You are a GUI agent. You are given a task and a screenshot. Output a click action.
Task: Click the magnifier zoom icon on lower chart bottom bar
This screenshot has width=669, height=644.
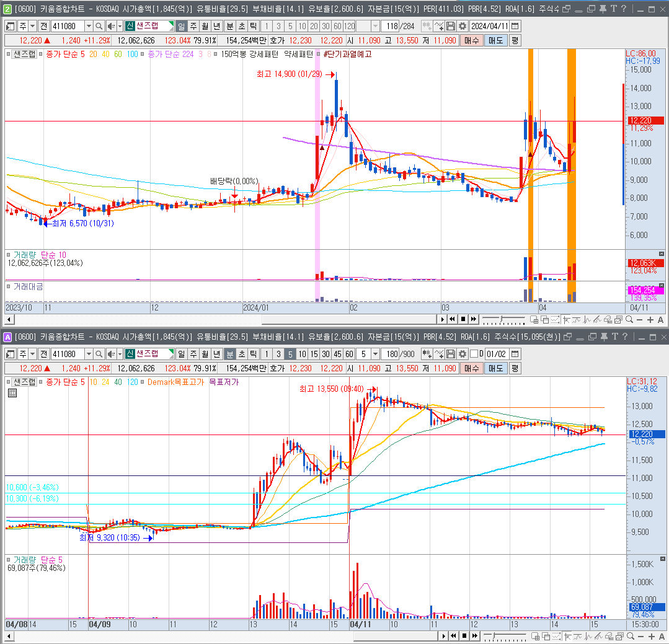[631, 637]
